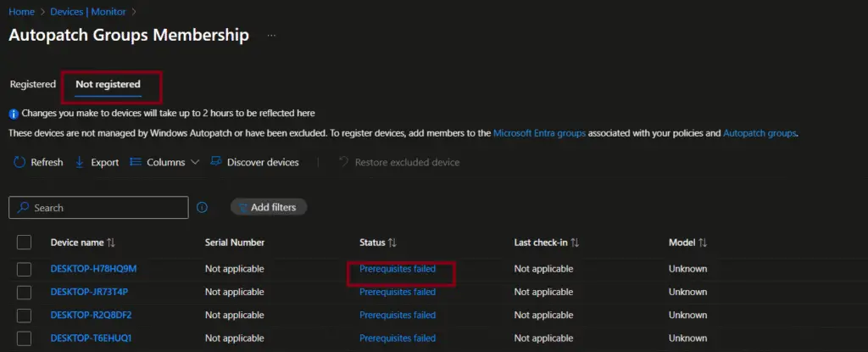
Task: Check the box for DESKTOP-T6EHUQ1
Action: click(24, 338)
